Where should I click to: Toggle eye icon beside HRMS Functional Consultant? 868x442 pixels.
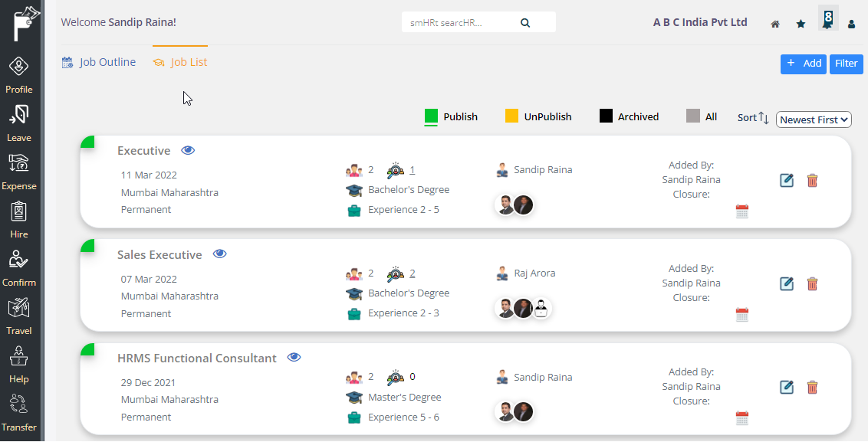294,358
